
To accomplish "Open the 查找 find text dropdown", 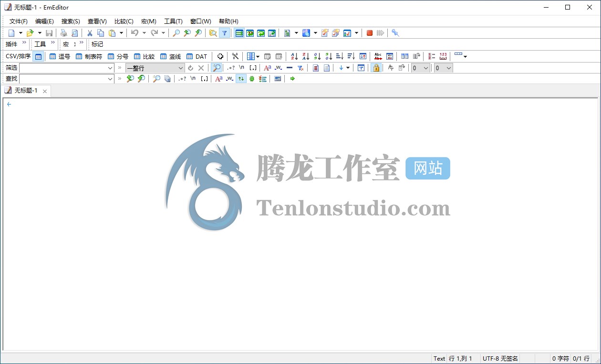I will click(110, 79).
